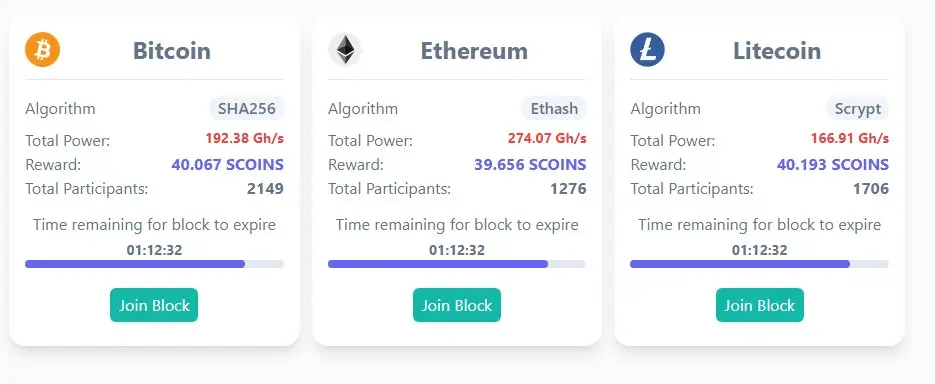The image size is (935, 384).
Task: Click the 40.067 SCOINS Bitcoin reward
Action: [x=228, y=165]
